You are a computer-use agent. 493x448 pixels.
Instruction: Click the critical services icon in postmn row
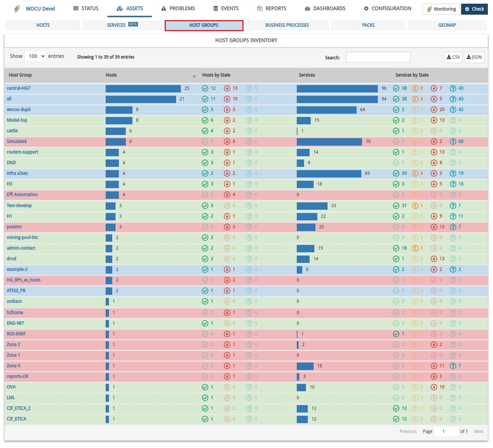(434, 227)
